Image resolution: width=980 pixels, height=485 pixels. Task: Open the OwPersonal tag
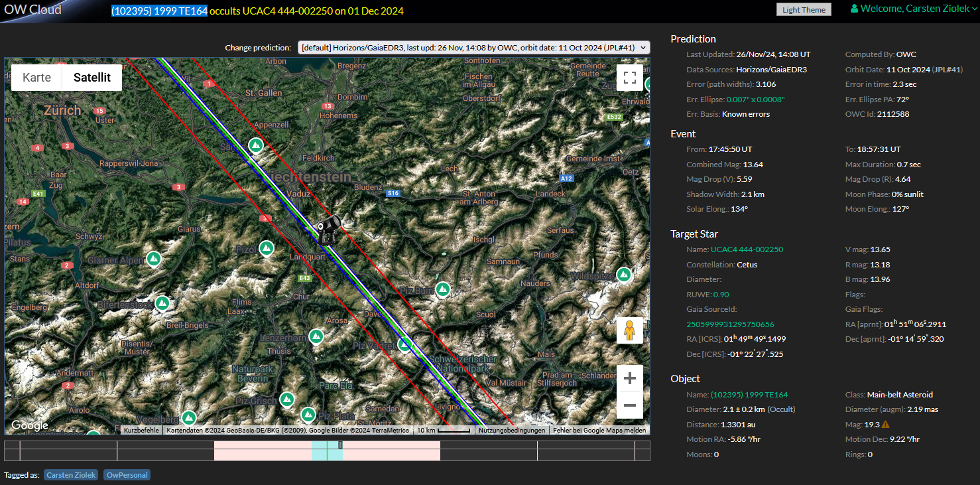coord(127,475)
